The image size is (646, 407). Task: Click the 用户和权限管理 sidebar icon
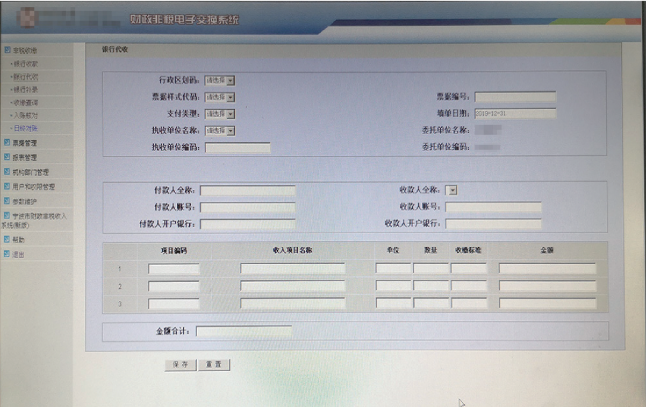7,186
